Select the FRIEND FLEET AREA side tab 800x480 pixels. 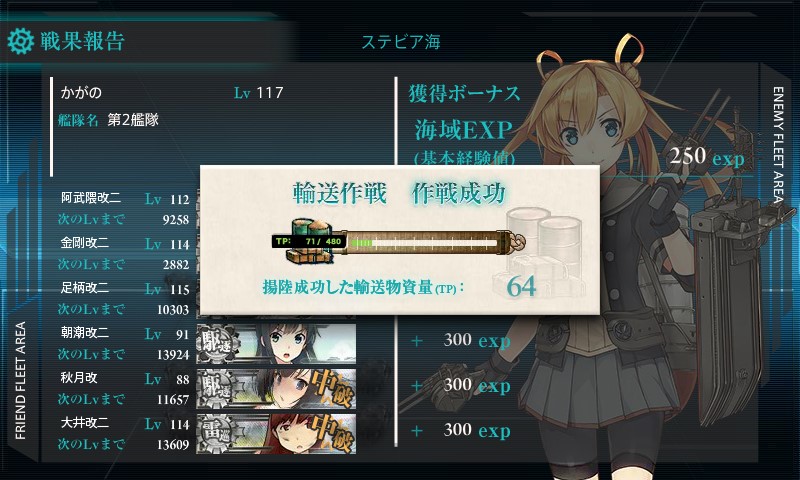coord(20,381)
